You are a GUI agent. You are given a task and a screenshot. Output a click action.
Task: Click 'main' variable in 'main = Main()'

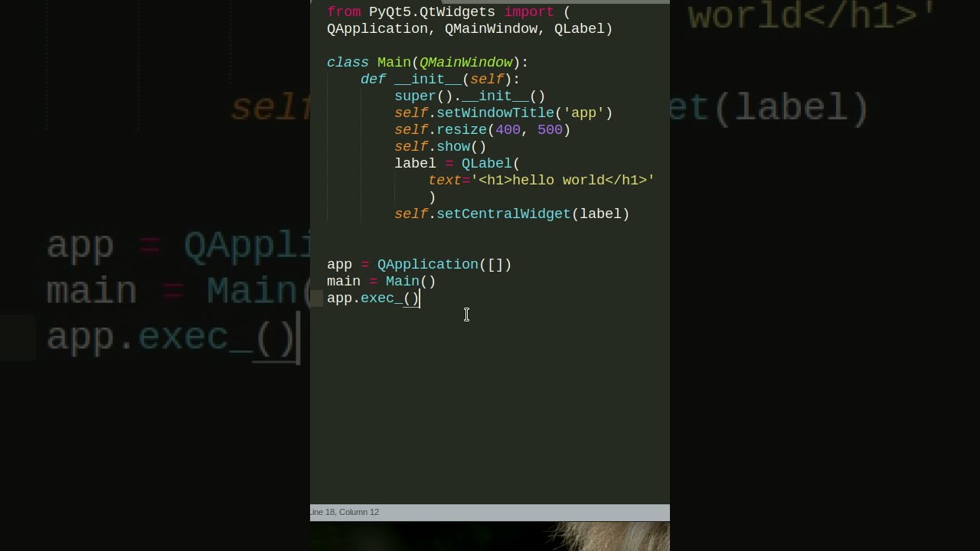point(344,281)
